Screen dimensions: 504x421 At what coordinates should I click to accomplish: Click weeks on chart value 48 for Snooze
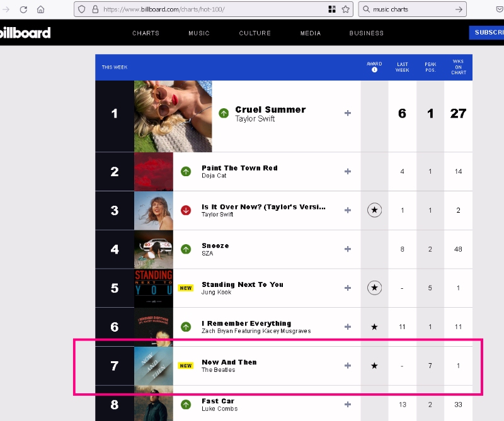(458, 249)
